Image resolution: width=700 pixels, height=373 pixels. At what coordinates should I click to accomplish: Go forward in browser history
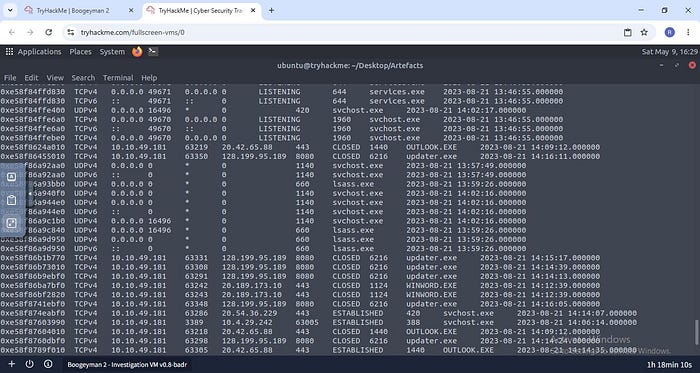pos(30,32)
